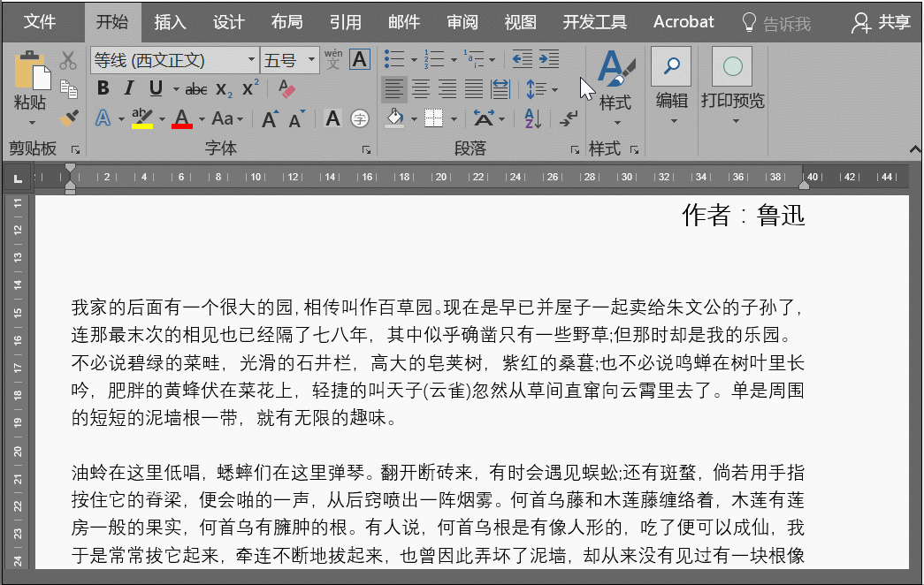924x585 pixels.
Task: Click the Clear All Formatting eraser icon
Action: [x=286, y=89]
